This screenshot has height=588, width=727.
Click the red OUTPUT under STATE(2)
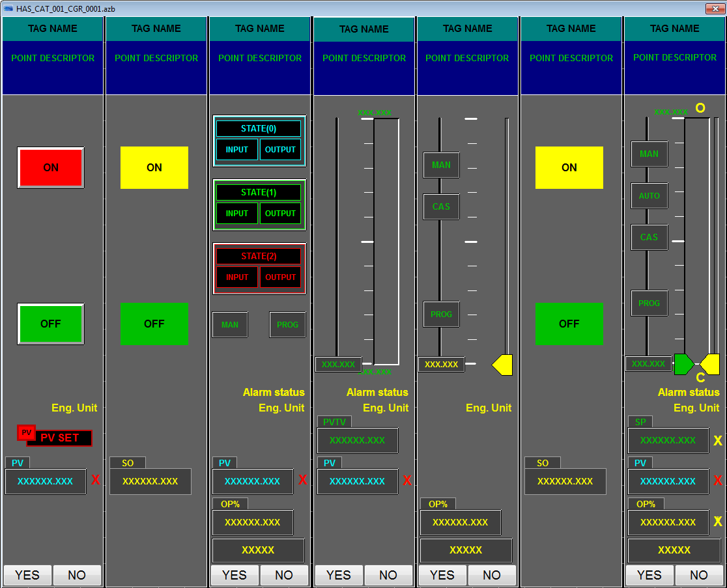(x=281, y=277)
